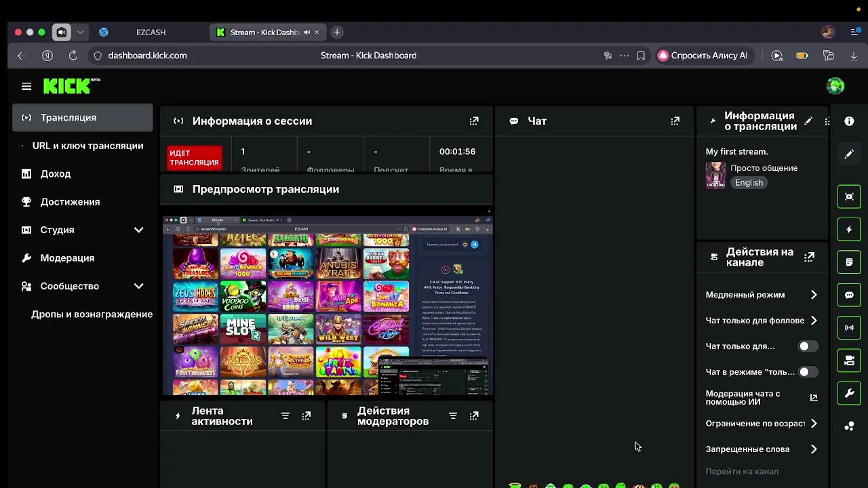The height and width of the screenshot is (488, 868).
Task: Toggle the Чат в режиме "толь... switch
Action: [808, 372]
